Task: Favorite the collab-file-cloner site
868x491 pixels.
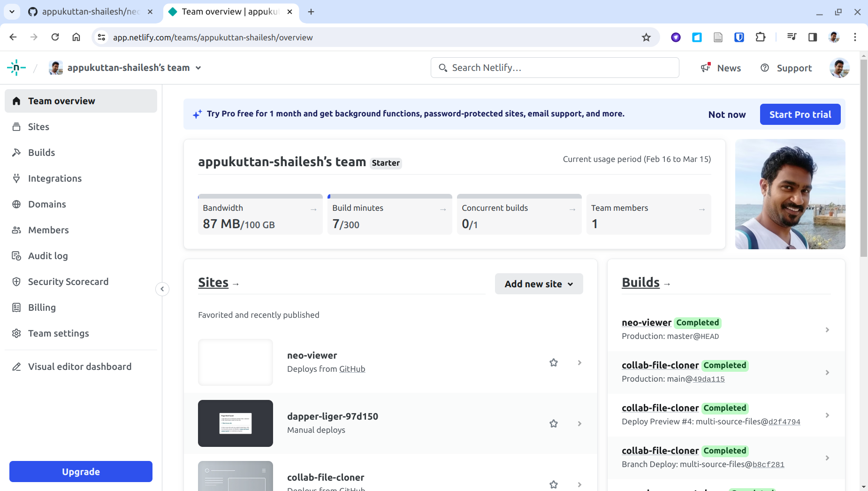Action: point(553,484)
